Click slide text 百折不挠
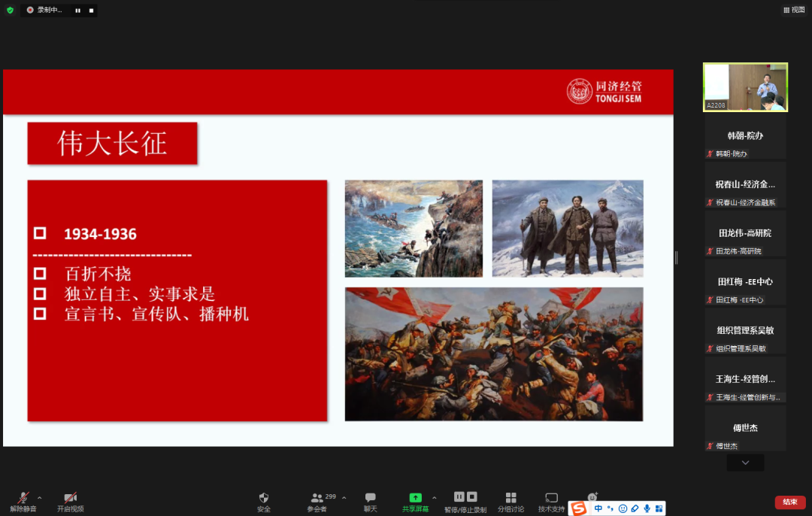The width and height of the screenshot is (812, 516). [x=98, y=274]
